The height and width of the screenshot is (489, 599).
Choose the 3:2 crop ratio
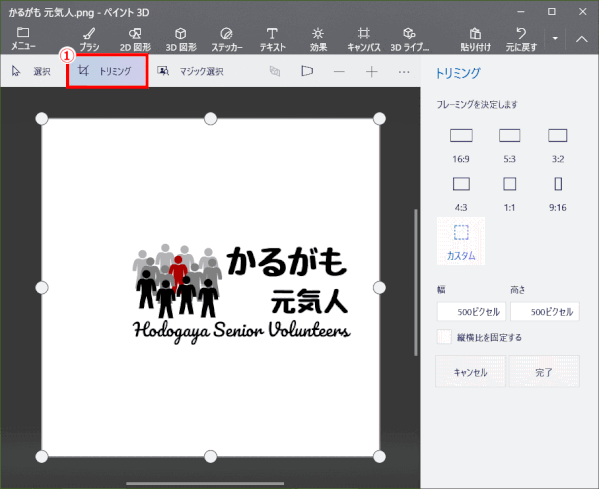558,146
